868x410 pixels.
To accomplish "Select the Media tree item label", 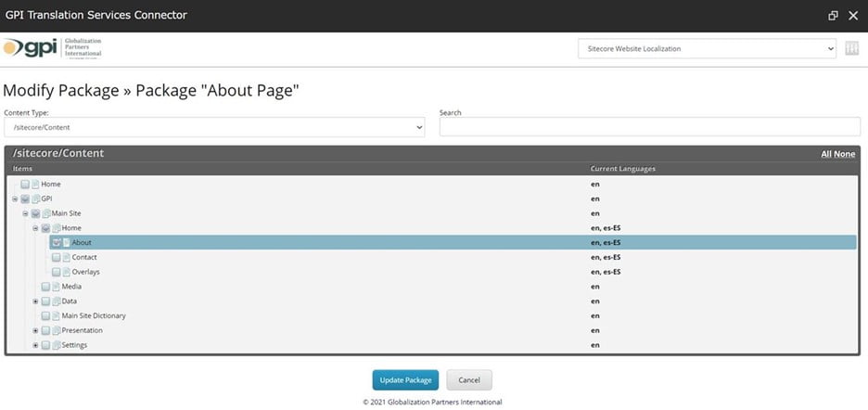I will 72,287.
